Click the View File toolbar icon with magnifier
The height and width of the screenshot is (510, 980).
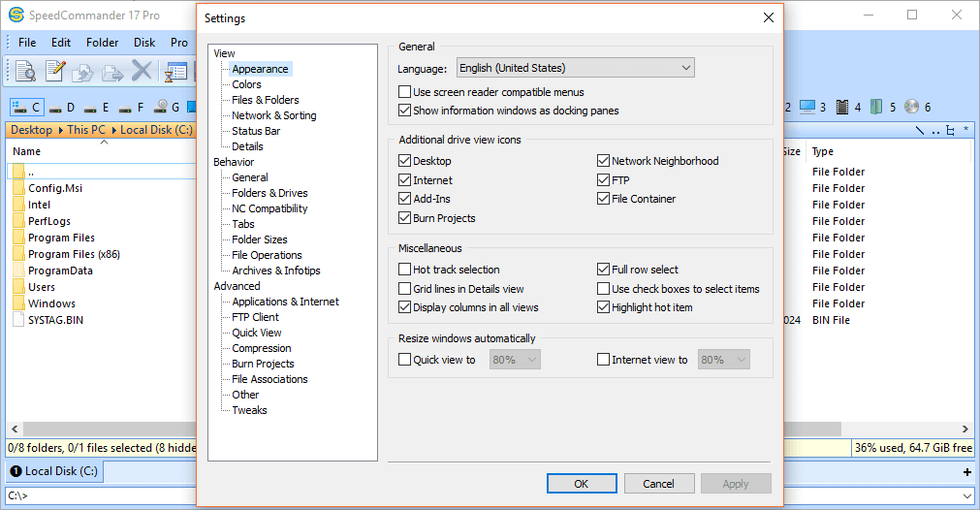point(25,71)
